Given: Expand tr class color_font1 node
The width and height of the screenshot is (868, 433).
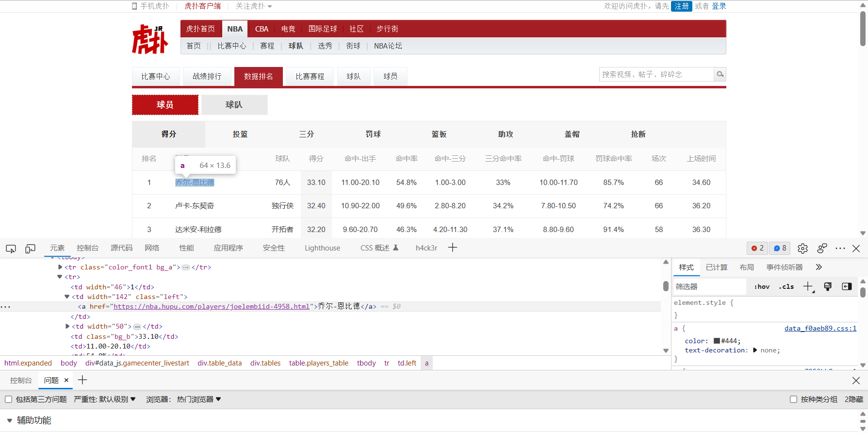Looking at the screenshot, I should 60,267.
